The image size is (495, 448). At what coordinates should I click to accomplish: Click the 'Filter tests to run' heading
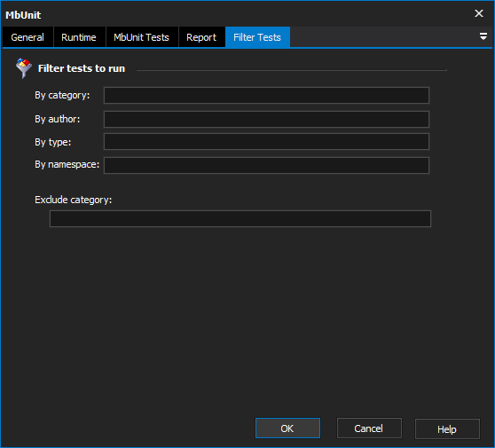(82, 68)
